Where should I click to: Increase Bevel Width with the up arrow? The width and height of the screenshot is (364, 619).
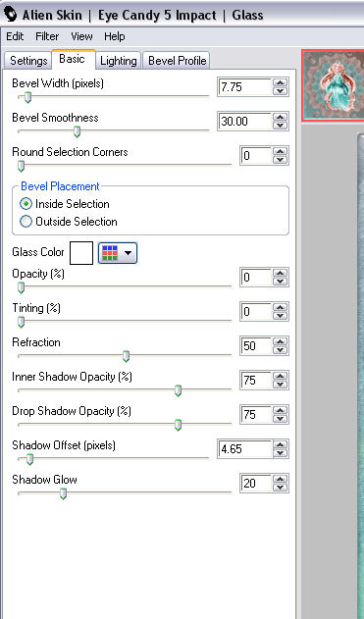pos(281,83)
